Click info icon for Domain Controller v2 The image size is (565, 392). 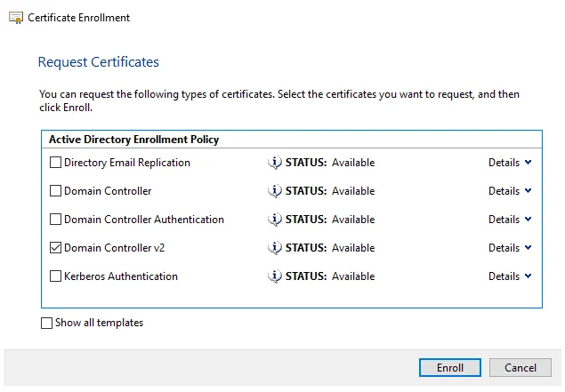click(x=275, y=248)
